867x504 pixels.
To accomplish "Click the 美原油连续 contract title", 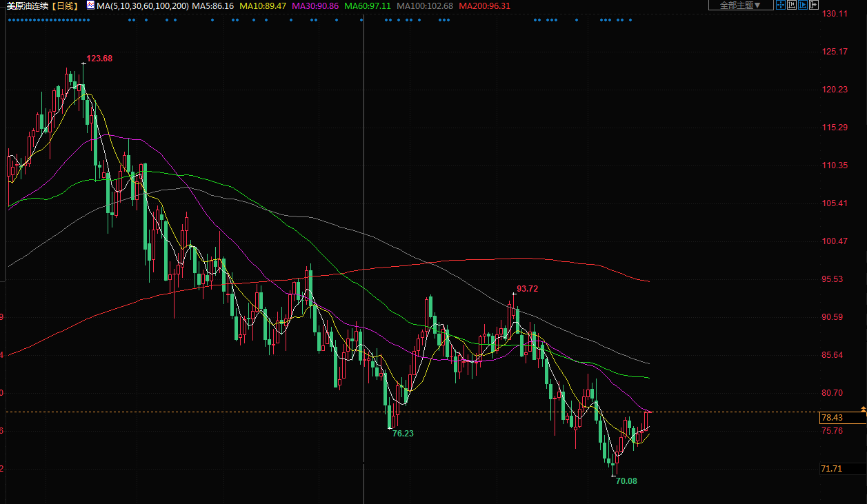I will tap(28, 6).
